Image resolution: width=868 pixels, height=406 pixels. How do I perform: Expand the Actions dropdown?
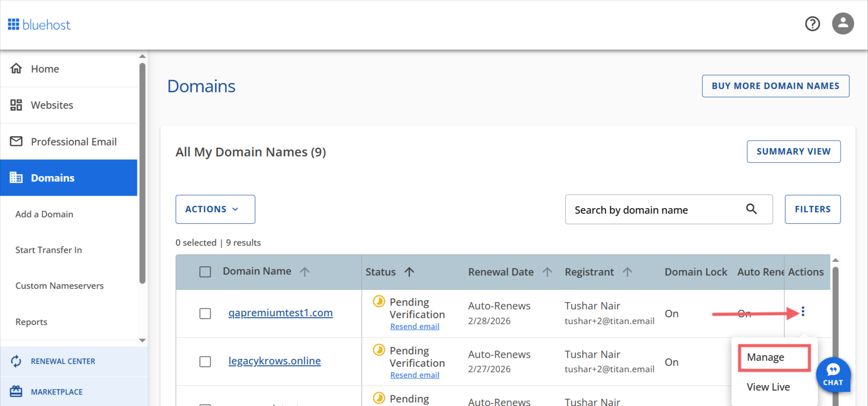(215, 209)
